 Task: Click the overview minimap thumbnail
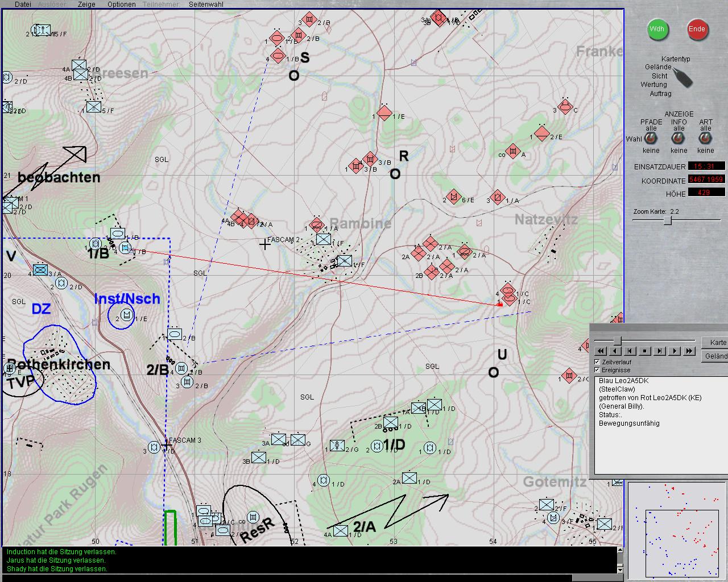point(676,530)
